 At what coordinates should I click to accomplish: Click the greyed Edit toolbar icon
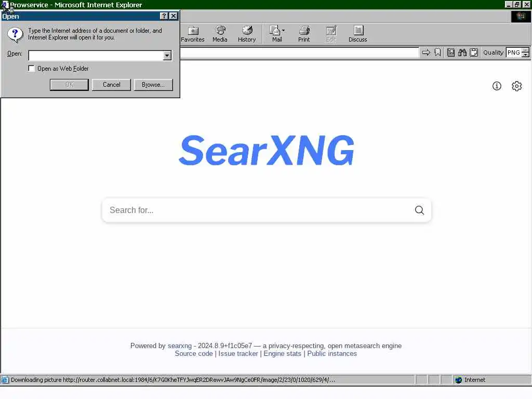click(331, 34)
